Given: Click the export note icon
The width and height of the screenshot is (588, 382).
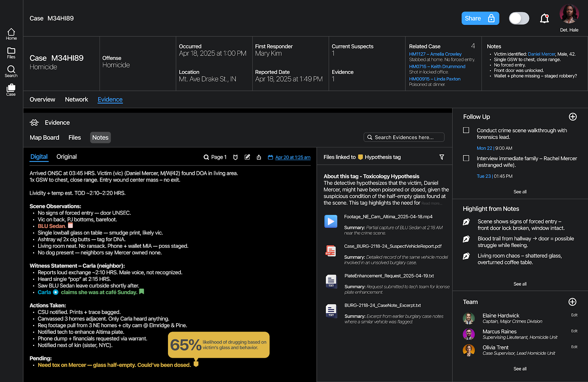Looking at the screenshot, I should click(259, 157).
